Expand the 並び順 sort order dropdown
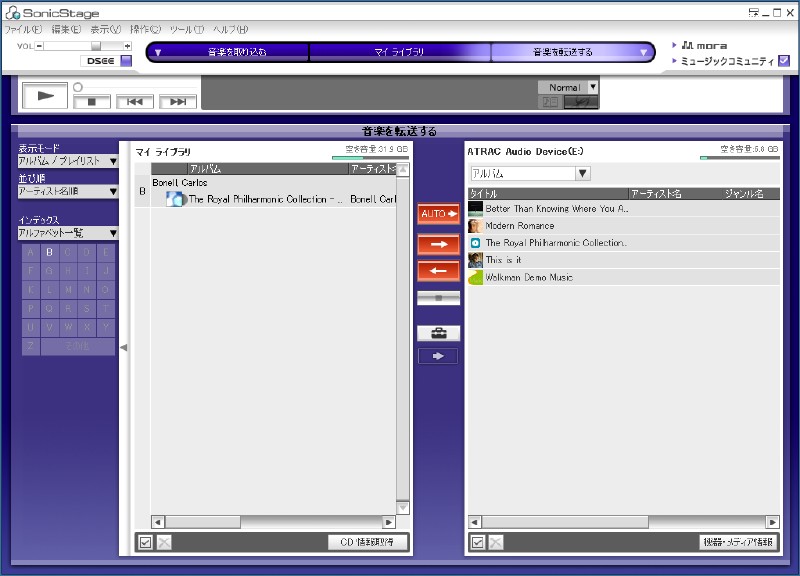The image size is (800, 576). point(68,191)
